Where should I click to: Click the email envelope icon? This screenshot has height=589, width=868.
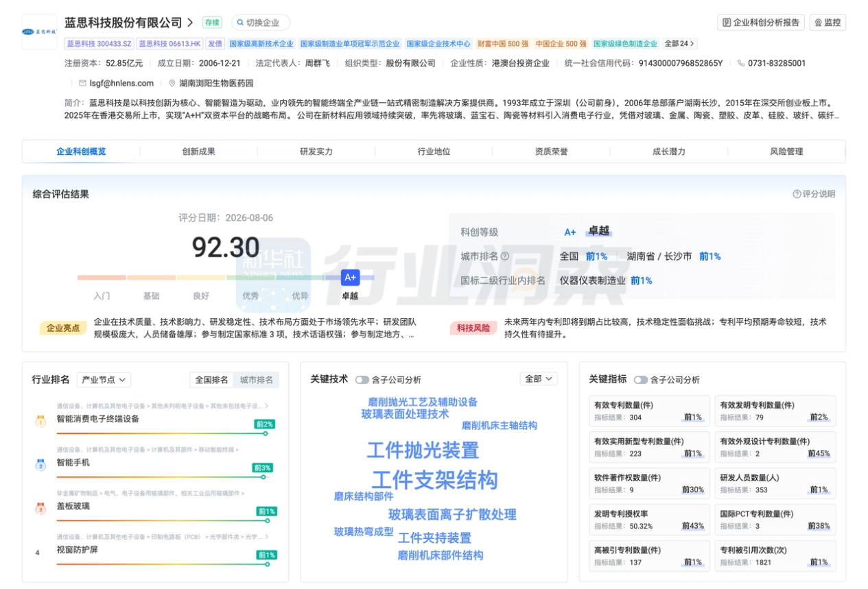pyautogui.click(x=82, y=83)
